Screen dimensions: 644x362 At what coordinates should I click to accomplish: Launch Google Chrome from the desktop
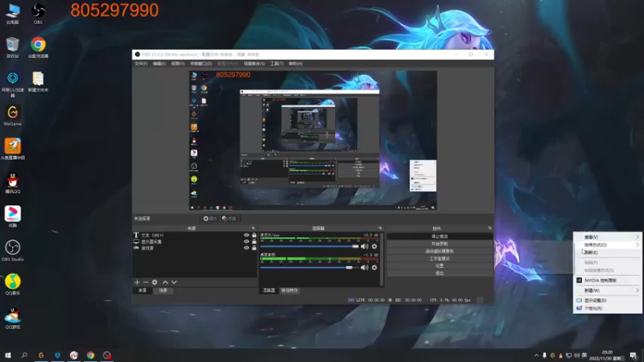[x=38, y=47]
